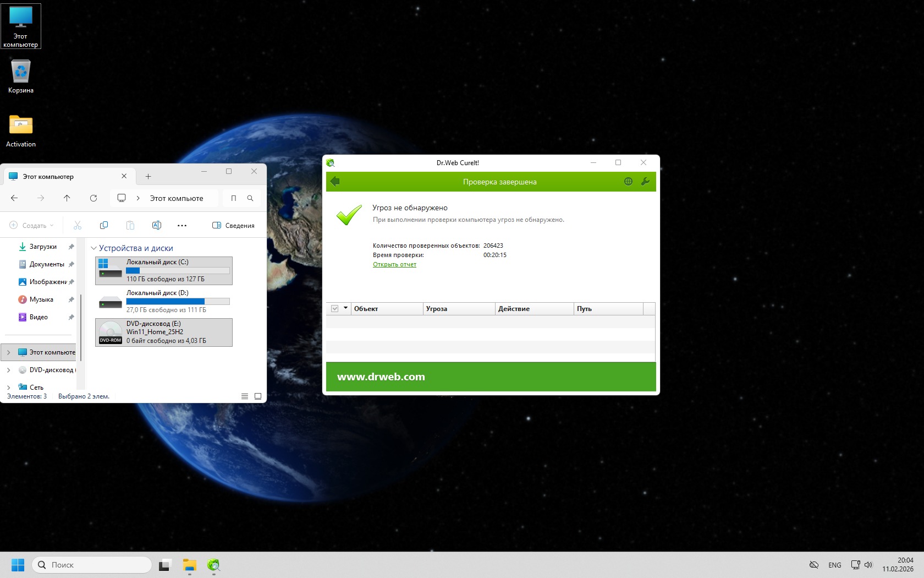Screen dimensions: 924x578
Task: Add a new Explorer tab
Action: [148, 176]
